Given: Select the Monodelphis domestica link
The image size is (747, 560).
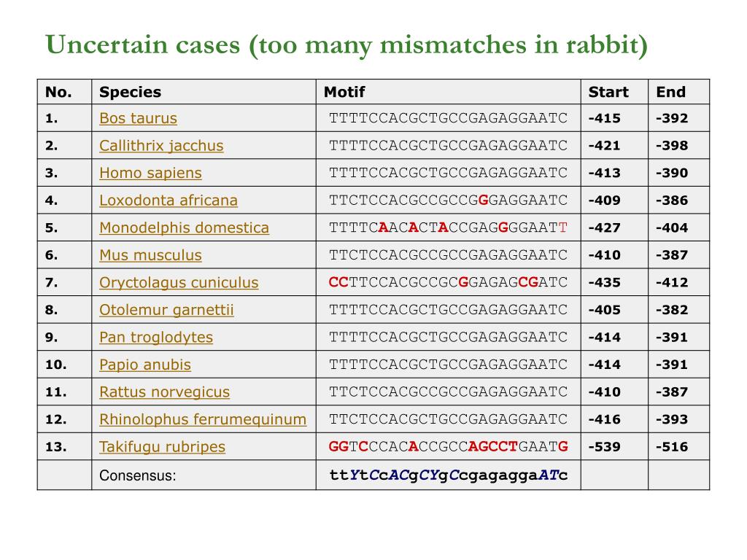Looking at the screenshot, I should tap(184, 227).
